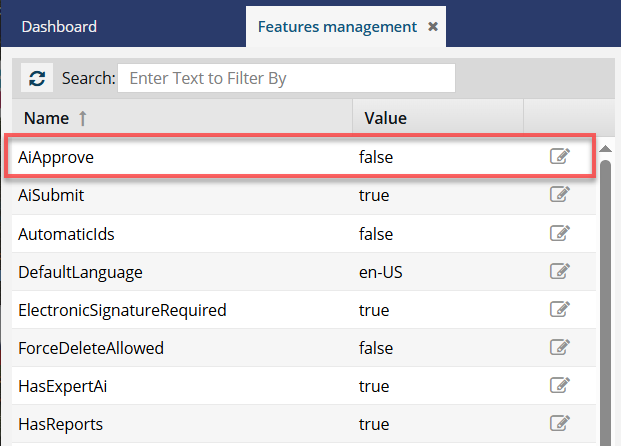Edit the DefaultLanguage setting
Screen dimensions: 621x446
pyautogui.click(x=560, y=271)
